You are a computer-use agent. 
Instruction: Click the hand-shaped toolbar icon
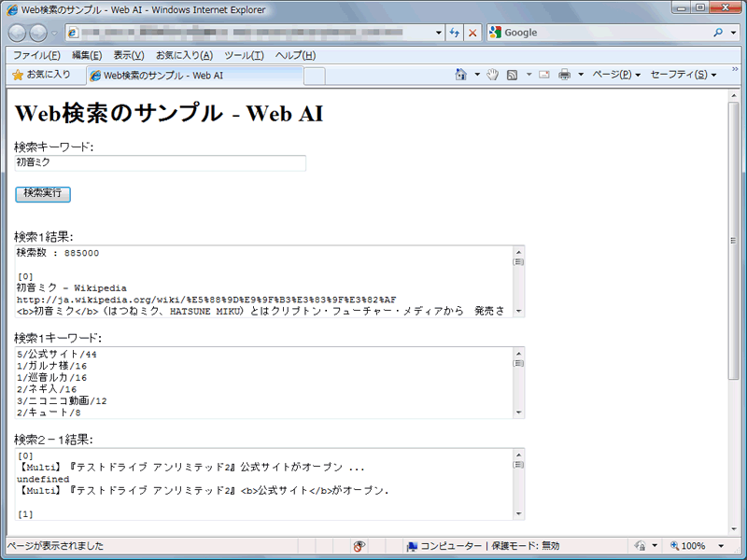pyautogui.click(x=493, y=75)
